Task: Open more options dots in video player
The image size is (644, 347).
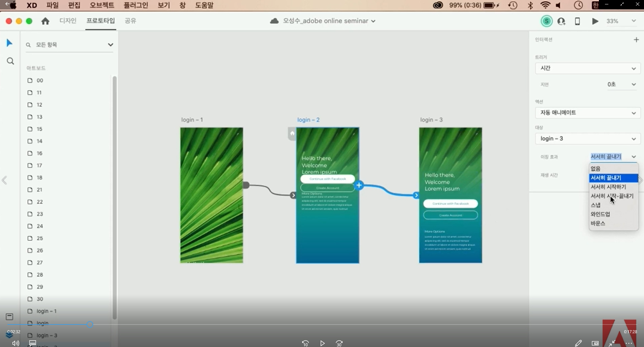Action: point(629,343)
